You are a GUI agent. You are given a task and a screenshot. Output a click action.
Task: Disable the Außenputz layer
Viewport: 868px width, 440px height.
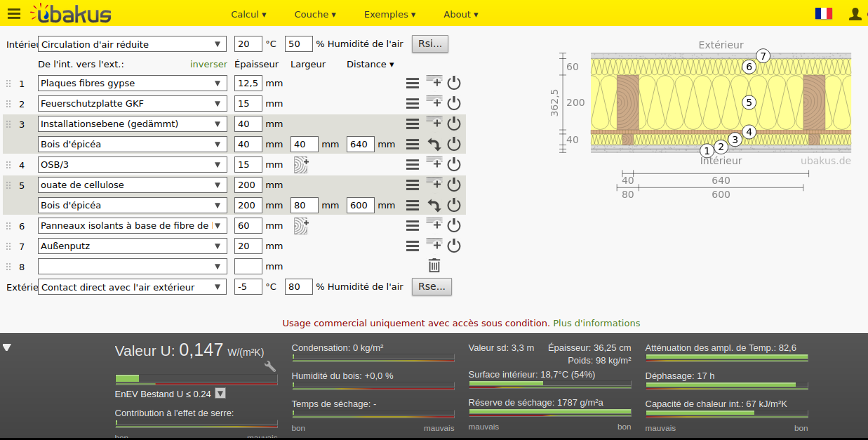tap(454, 246)
